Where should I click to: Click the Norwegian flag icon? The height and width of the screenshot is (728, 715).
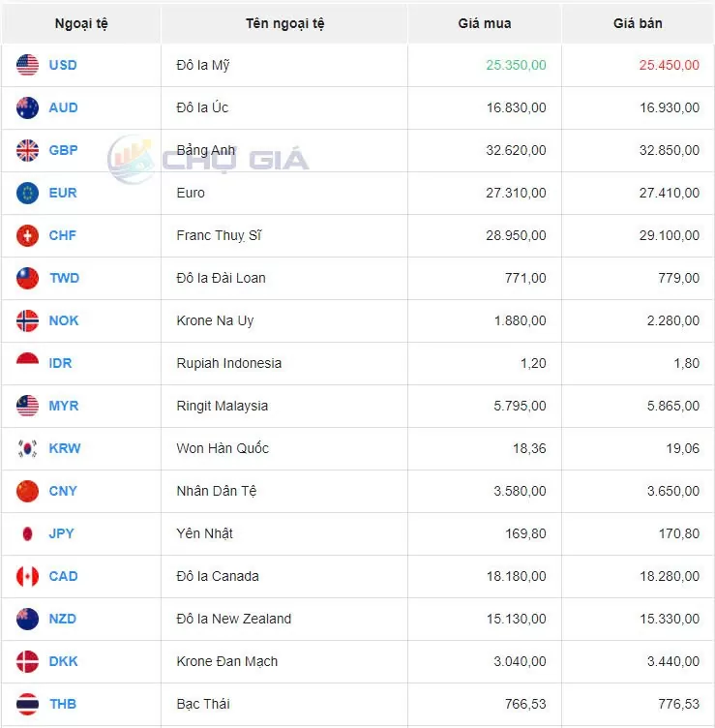[27, 321]
